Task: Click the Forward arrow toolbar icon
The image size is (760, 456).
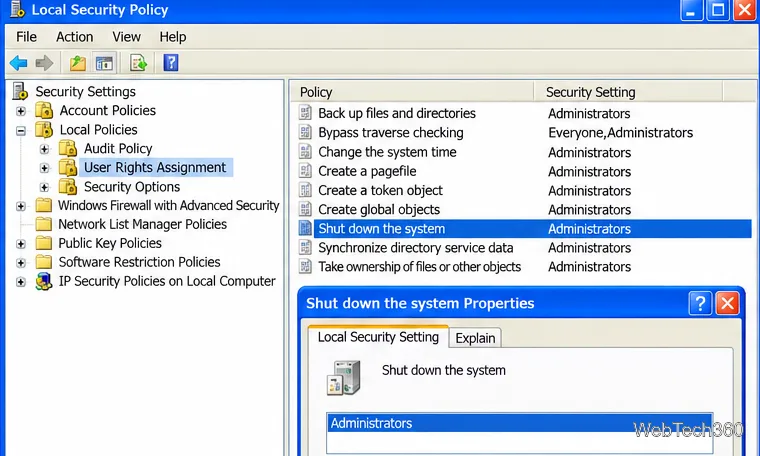Action: point(44,63)
